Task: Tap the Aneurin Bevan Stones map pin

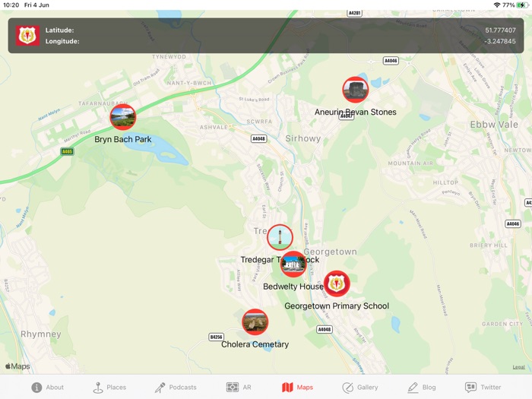Action: (355, 90)
